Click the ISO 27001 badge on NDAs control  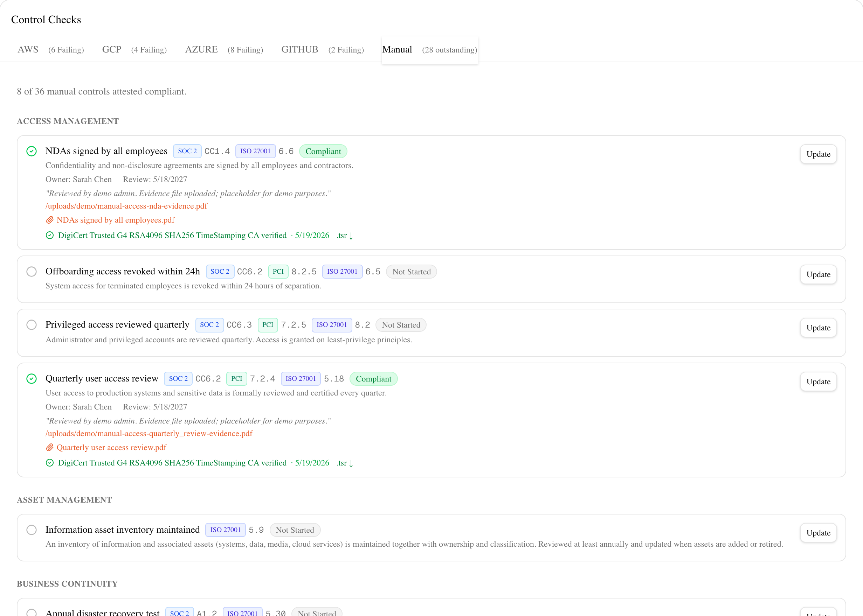[255, 151]
